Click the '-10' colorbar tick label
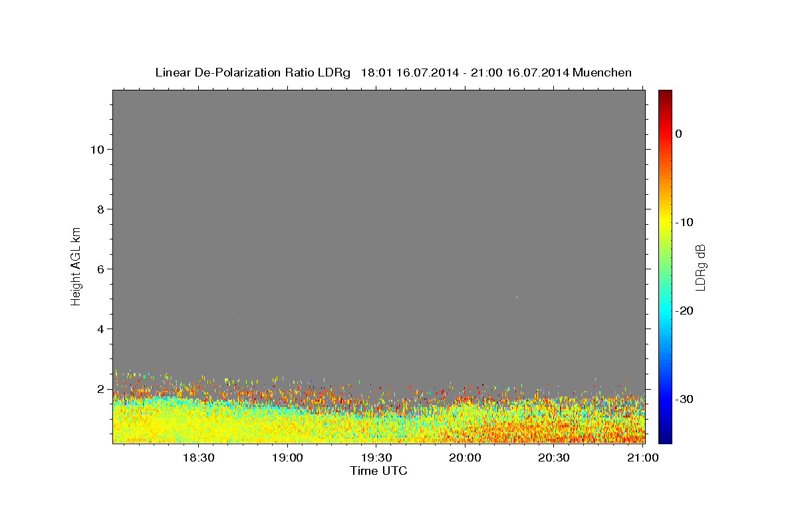This screenshot has height=532, width=798. click(x=685, y=222)
